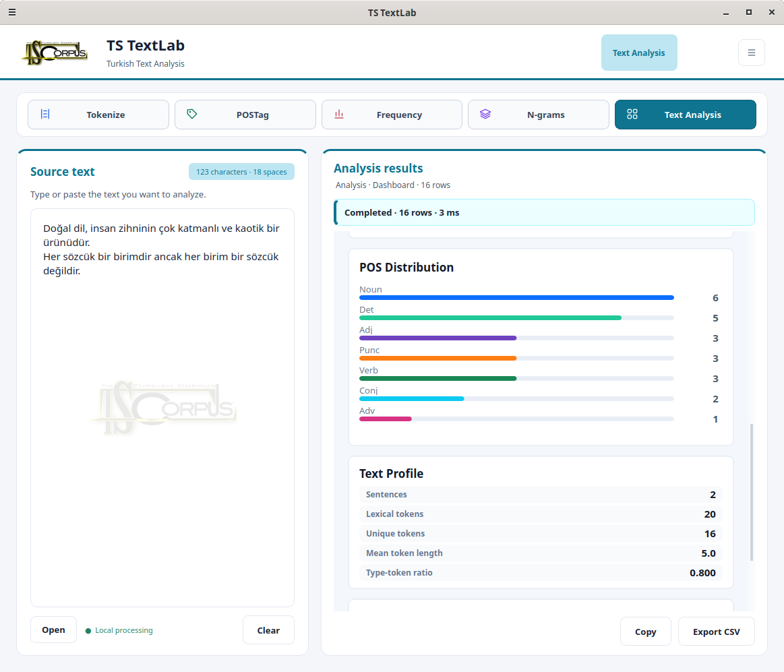The width and height of the screenshot is (784, 672).
Task: Click the Noun count value 6
Action: (x=715, y=298)
